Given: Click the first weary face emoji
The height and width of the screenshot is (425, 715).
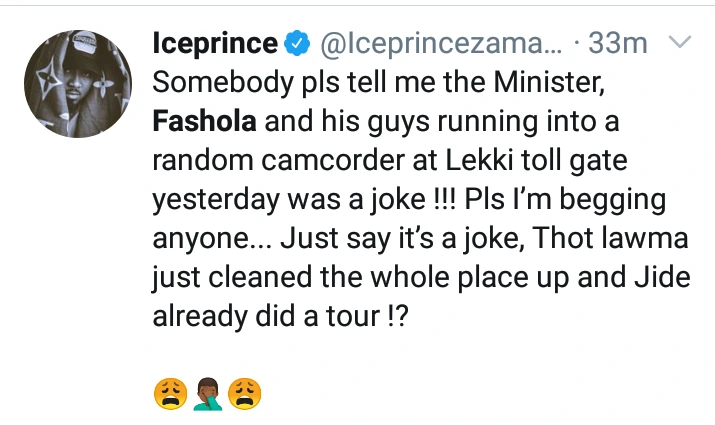Looking at the screenshot, I should click(172, 395).
